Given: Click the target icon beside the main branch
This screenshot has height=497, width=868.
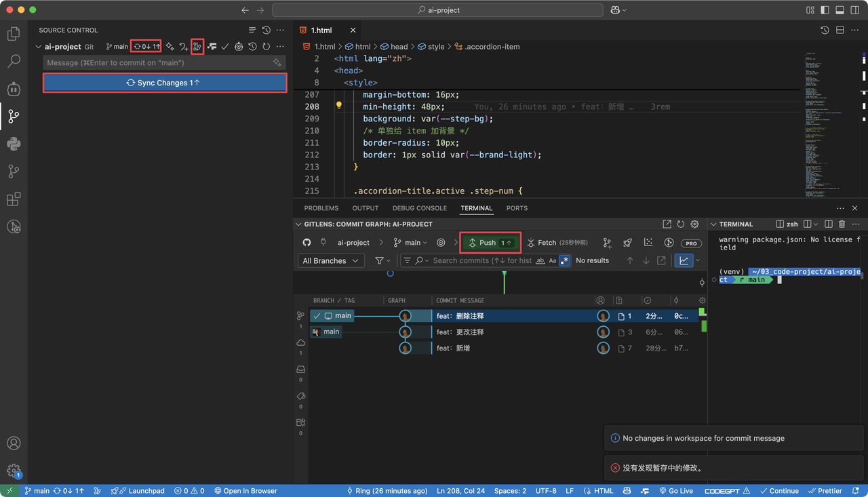Looking at the screenshot, I should click(441, 243).
